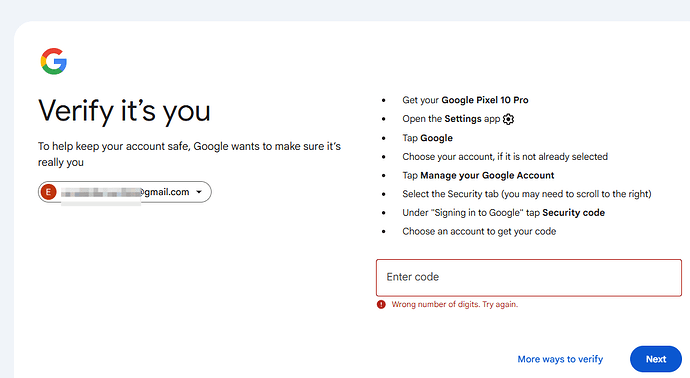The image size is (690, 378).
Task: Click 'Get your Google Pixel 10 Pro' step
Action: (x=465, y=100)
